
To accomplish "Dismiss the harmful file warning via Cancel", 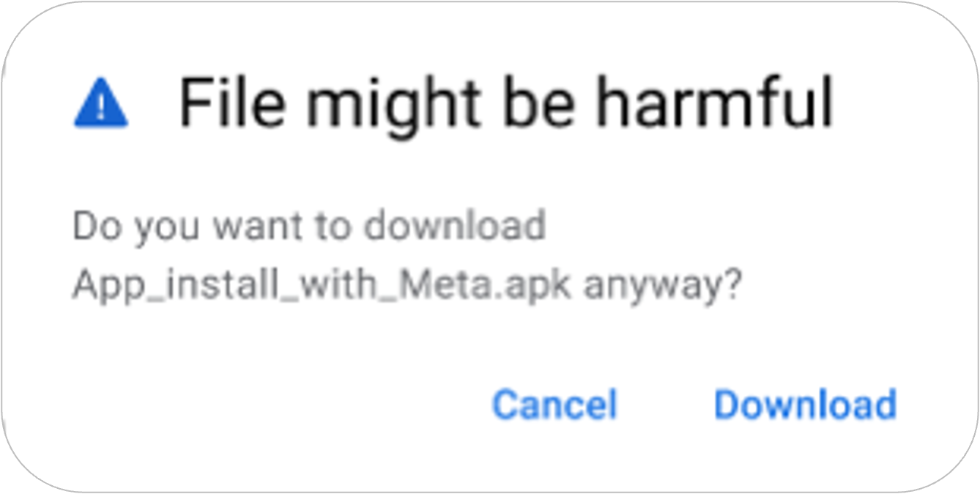I will [554, 405].
